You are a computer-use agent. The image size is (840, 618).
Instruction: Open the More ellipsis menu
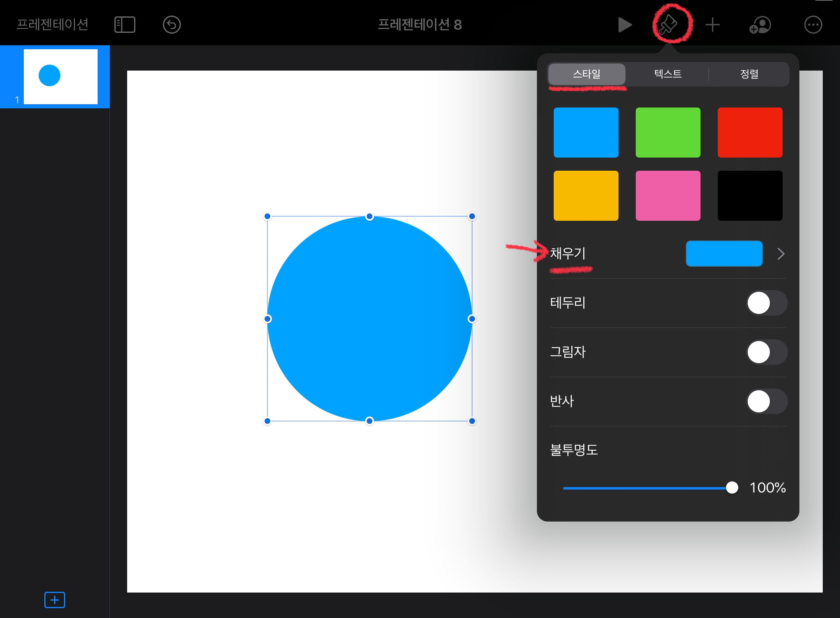(x=813, y=25)
